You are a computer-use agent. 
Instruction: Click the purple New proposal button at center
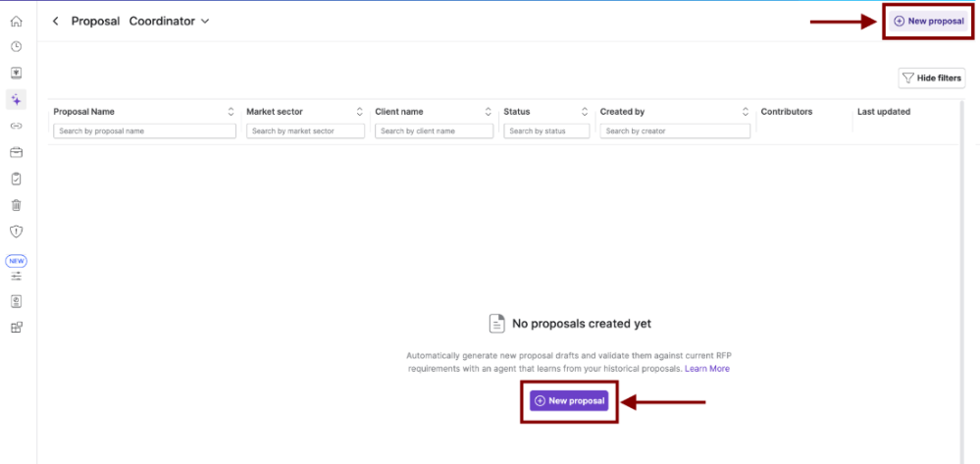coord(569,401)
